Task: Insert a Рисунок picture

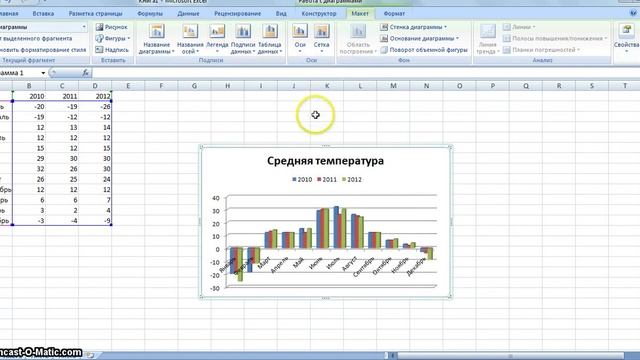Action: coord(111,27)
